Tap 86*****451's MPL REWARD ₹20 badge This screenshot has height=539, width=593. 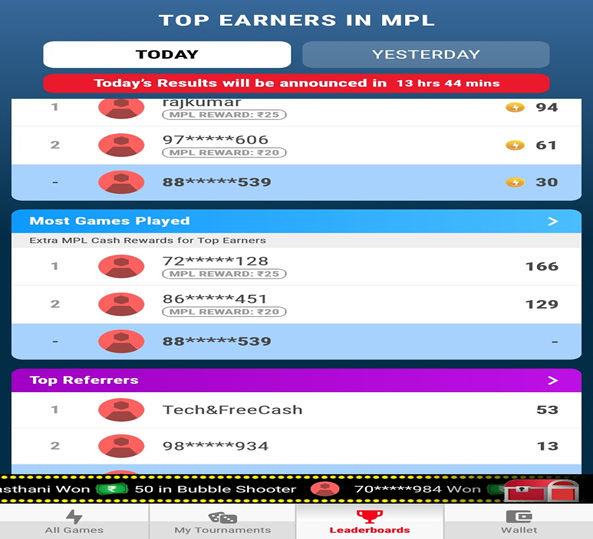pos(224,312)
